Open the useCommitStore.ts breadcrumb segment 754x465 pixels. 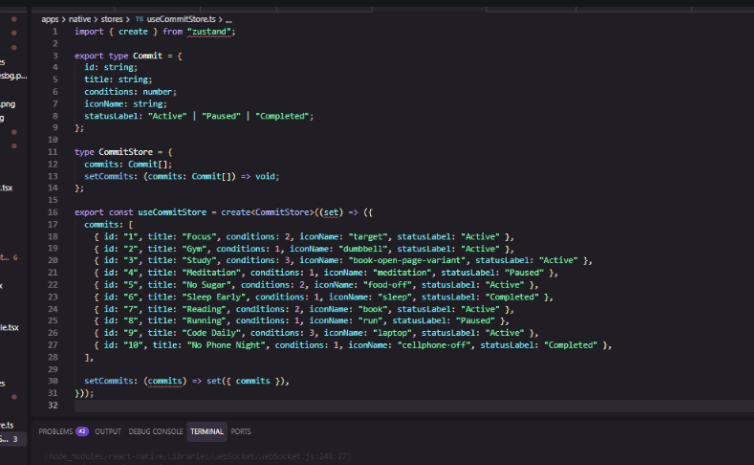[x=181, y=19]
